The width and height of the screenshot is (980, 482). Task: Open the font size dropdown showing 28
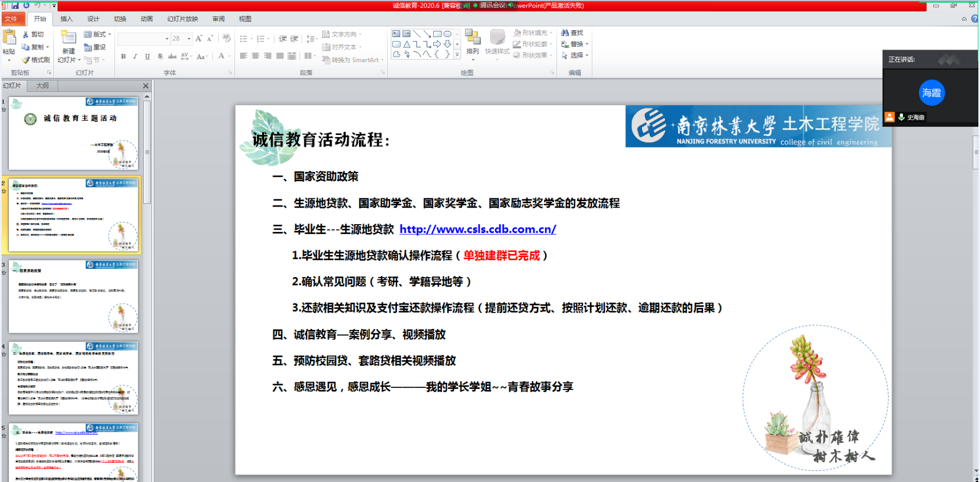coord(189,39)
